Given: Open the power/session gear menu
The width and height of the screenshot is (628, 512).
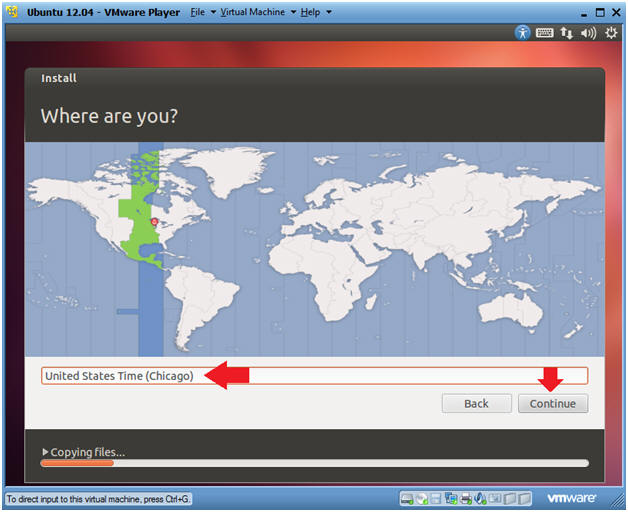Looking at the screenshot, I should 611,33.
